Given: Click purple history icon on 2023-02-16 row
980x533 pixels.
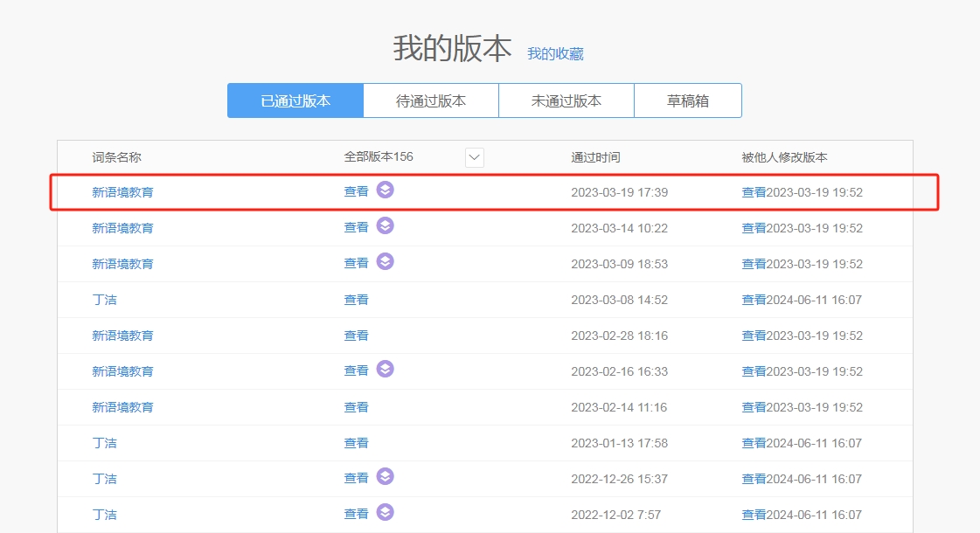Looking at the screenshot, I should [386, 370].
